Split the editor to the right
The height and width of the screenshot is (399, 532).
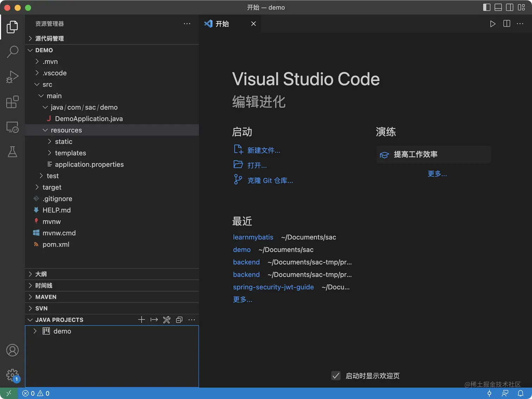tap(507, 24)
